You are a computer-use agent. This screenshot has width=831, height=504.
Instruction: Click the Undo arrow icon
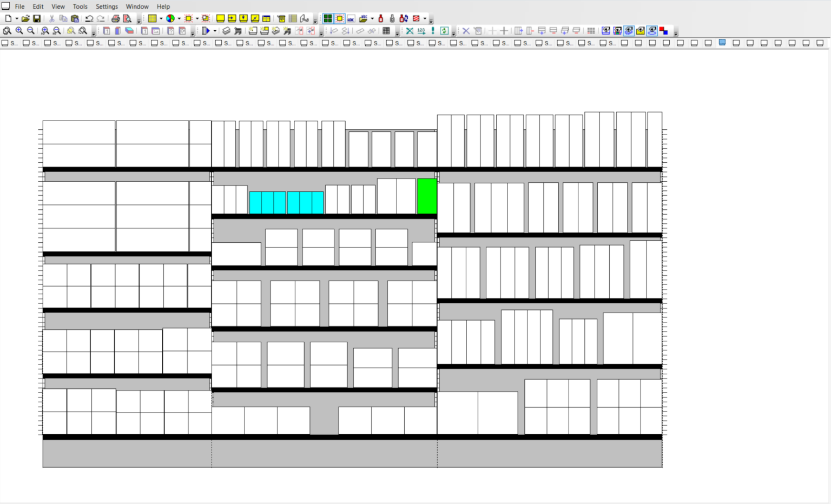coord(89,18)
